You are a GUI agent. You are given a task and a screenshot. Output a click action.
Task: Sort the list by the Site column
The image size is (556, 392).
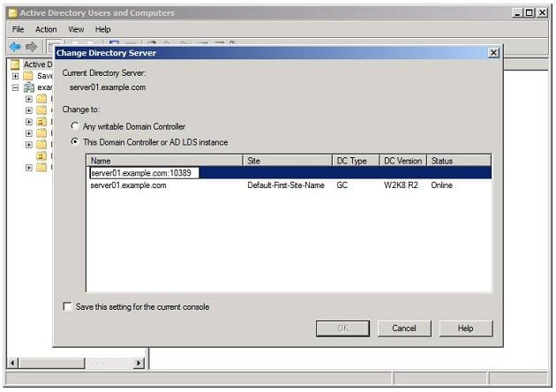(x=288, y=161)
